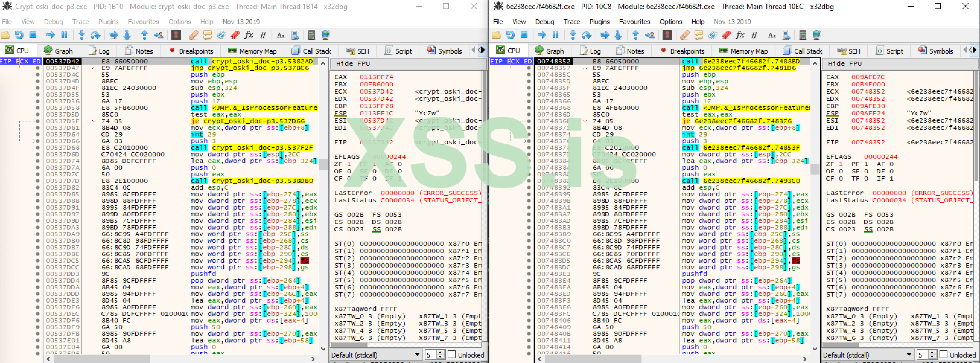Click Functions fx icon in Crypt_oski_doc-p3 toolbar
Image resolution: width=980 pixels, height=363 pixels.
tap(249, 35)
